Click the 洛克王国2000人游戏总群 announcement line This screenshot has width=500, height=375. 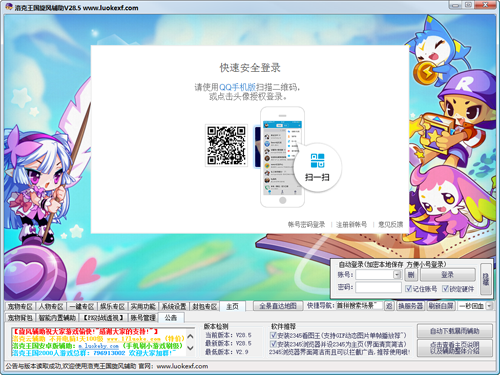point(94,353)
